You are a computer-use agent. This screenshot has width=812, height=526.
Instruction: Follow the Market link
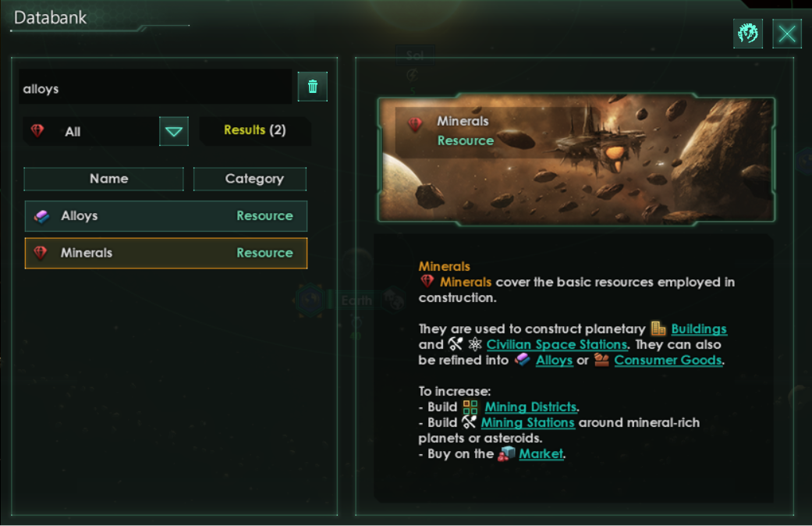541,454
